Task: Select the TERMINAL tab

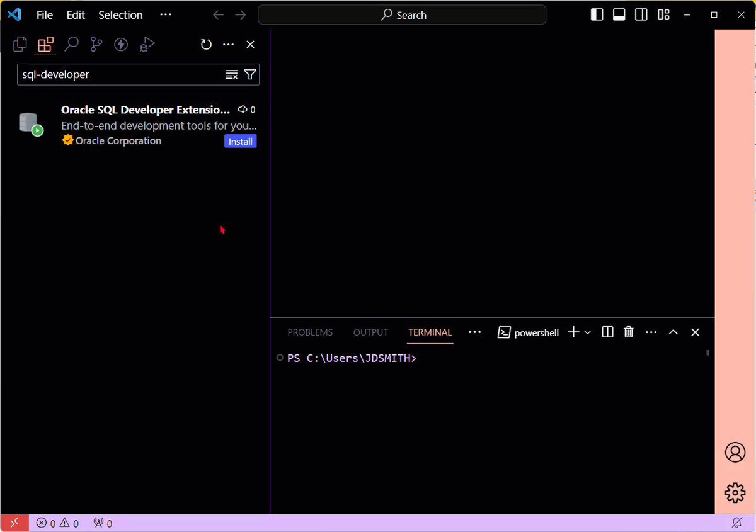Action: [430, 332]
